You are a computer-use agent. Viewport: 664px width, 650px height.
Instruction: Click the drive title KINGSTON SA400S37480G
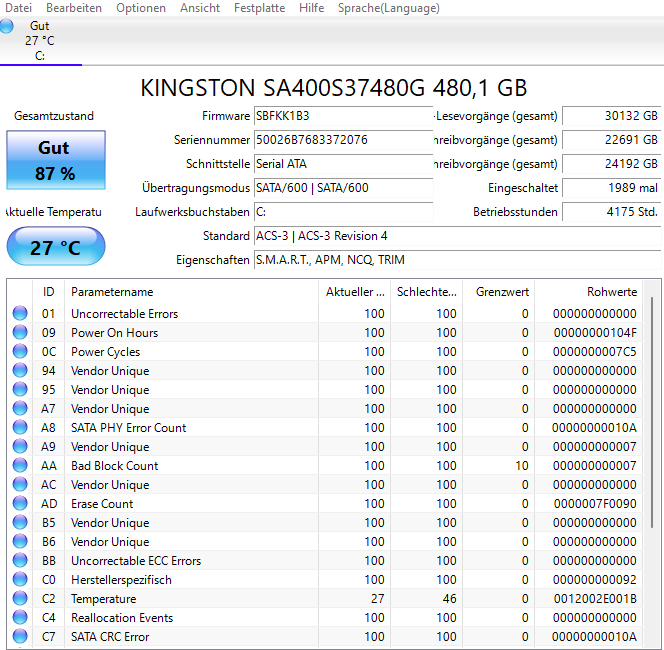pyautogui.click(x=334, y=88)
